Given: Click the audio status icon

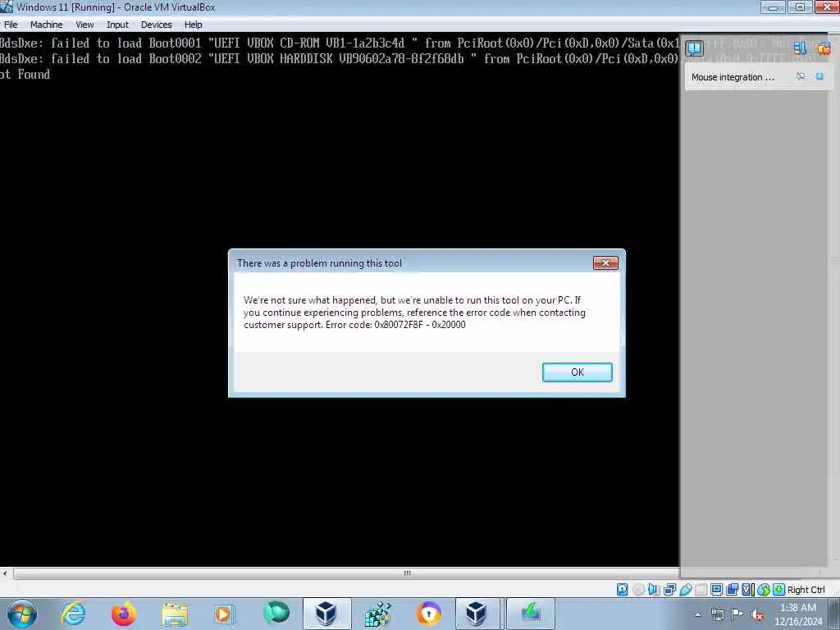Looking at the screenshot, I should (x=654, y=590).
